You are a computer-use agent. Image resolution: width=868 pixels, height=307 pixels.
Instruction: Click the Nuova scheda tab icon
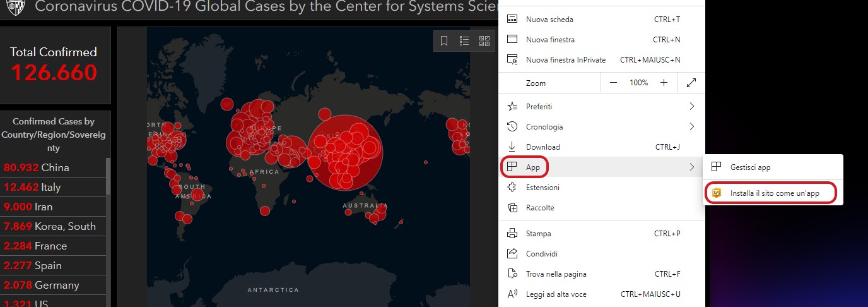[513, 20]
